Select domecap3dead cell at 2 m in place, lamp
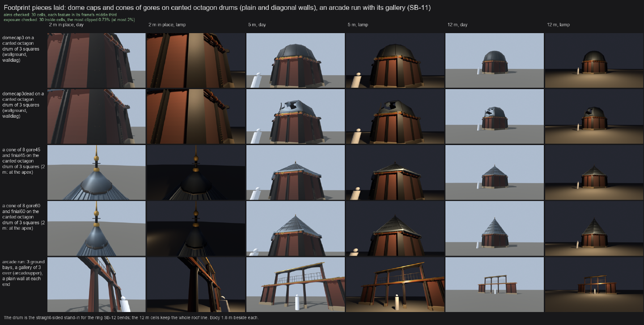Viewport: 644px width, 325px height. 196,116
